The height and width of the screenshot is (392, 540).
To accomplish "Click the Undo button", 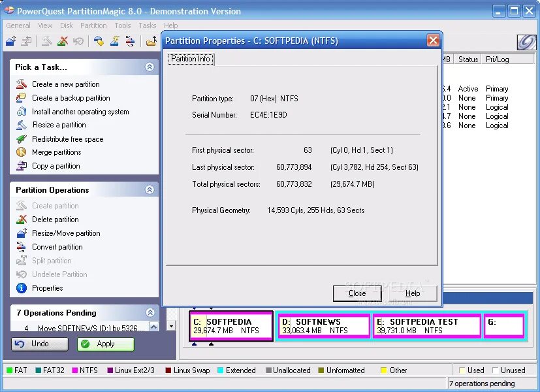I will pos(40,344).
